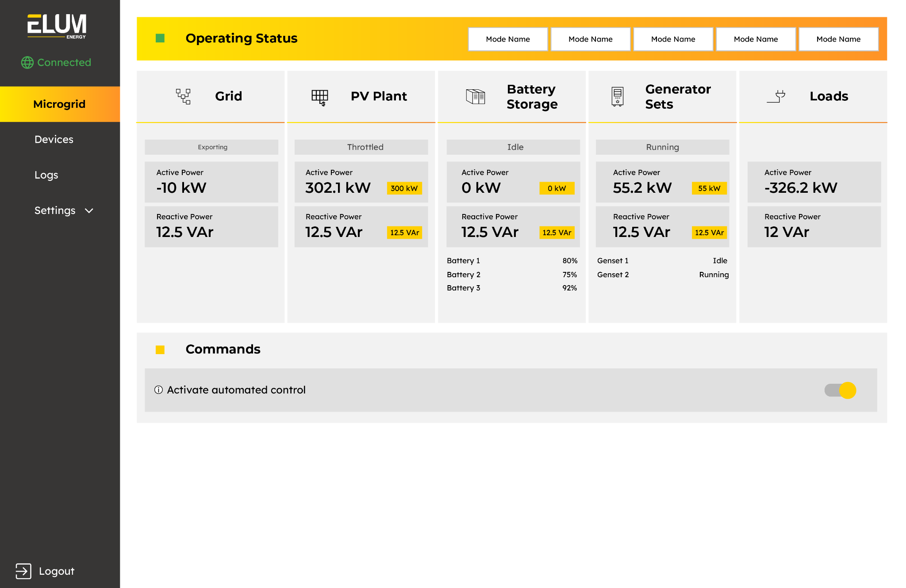Click the PV Plant solar panel icon
The image size is (906, 588).
(x=319, y=97)
